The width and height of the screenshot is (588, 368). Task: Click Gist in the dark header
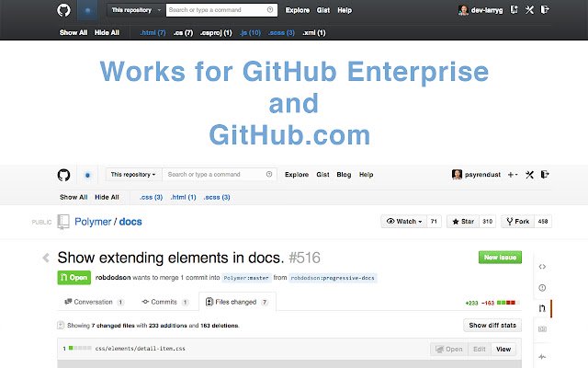pyautogui.click(x=322, y=10)
